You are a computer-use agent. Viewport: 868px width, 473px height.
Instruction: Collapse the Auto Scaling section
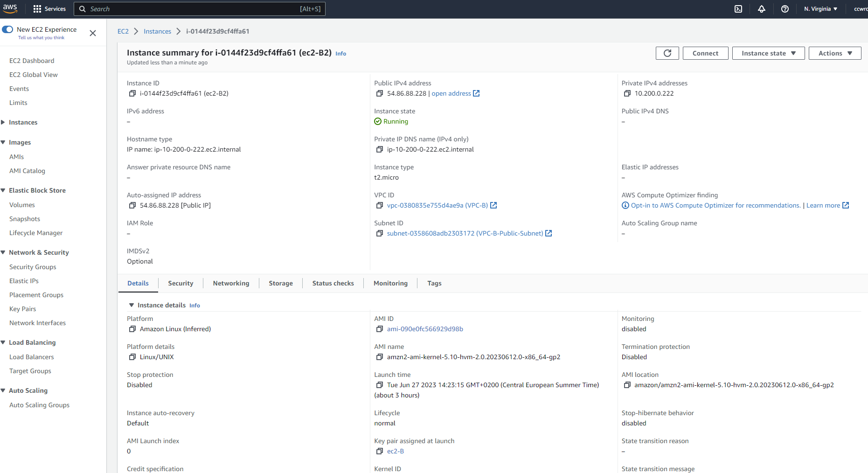[3, 390]
